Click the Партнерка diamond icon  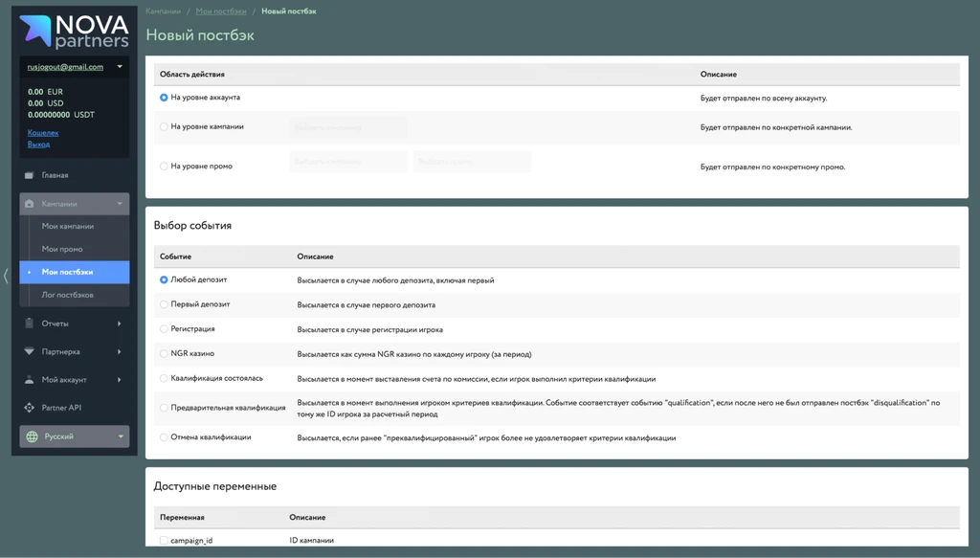coord(29,351)
